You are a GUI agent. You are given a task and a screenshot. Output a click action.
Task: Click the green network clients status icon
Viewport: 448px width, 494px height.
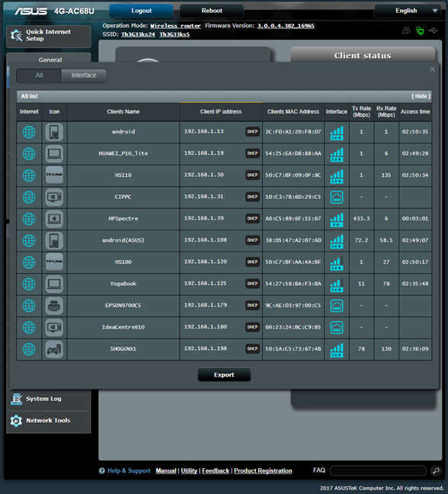click(420, 30)
